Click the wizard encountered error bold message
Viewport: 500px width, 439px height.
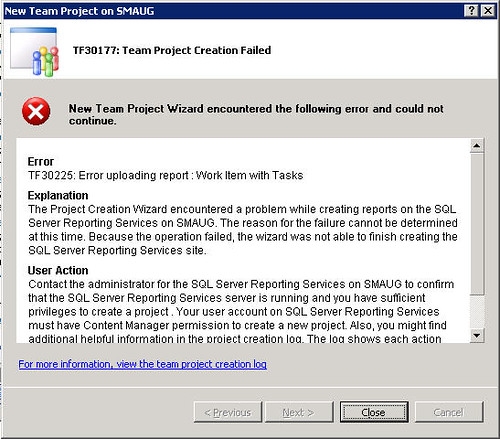256,114
